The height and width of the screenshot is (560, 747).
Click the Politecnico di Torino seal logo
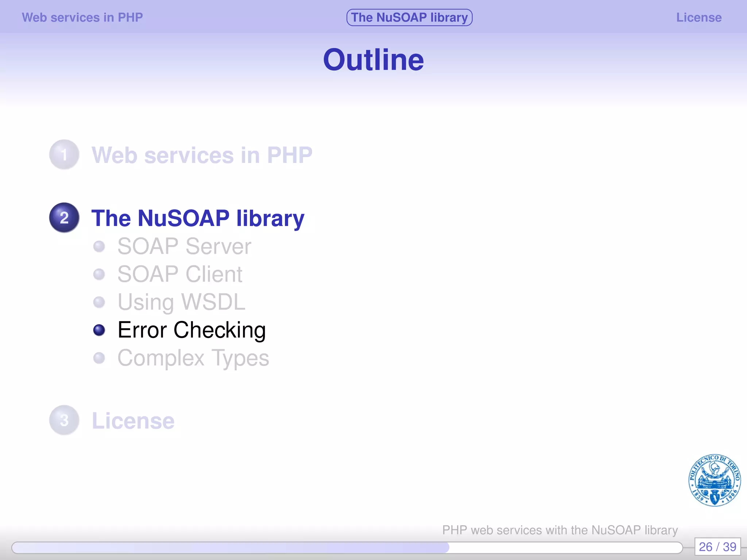pos(714,480)
